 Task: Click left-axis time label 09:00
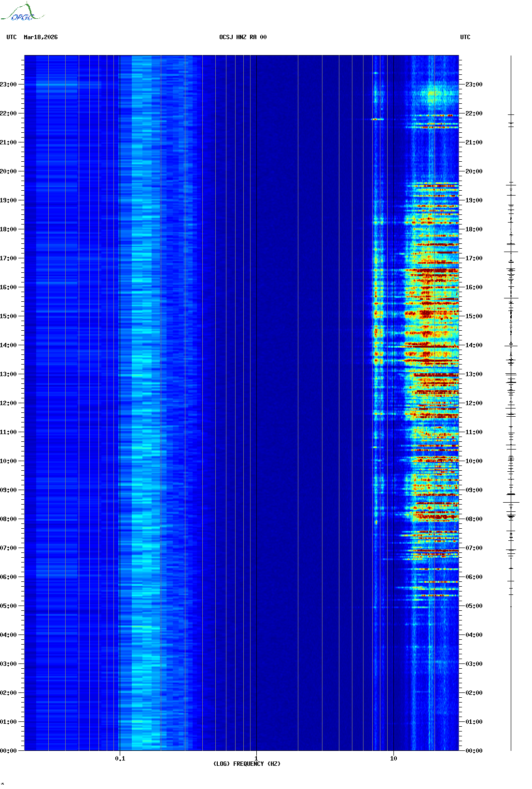pos(8,490)
